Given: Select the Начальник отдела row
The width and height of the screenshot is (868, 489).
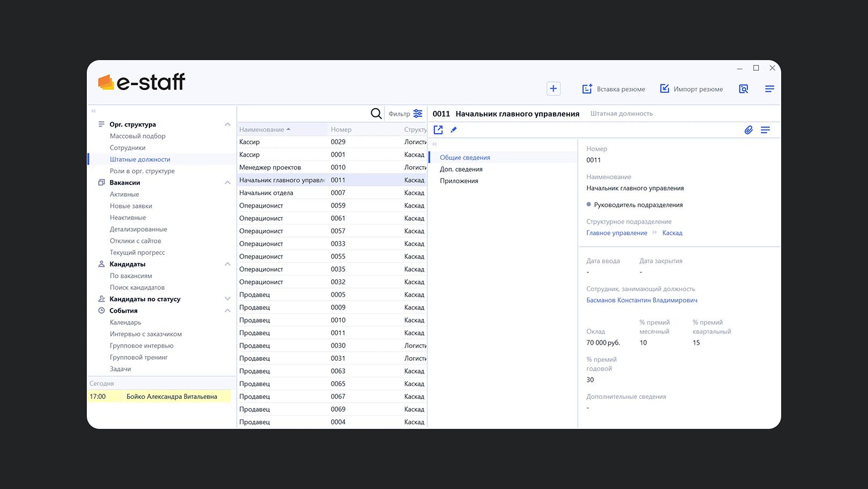Looking at the screenshot, I should [x=332, y=193].
